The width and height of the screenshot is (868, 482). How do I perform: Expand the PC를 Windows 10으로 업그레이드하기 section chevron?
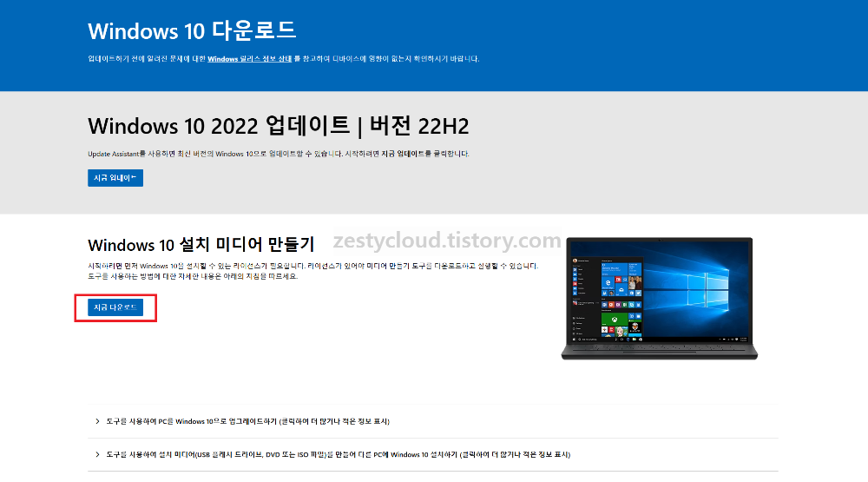tap(97, 421)
